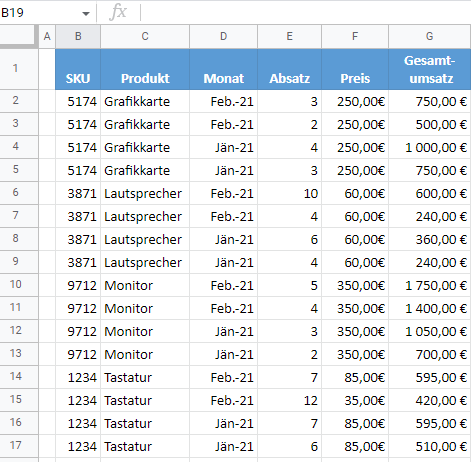Select Absatz cell with value 12
Screen dimensions: 471x462
tap(290, 400)
